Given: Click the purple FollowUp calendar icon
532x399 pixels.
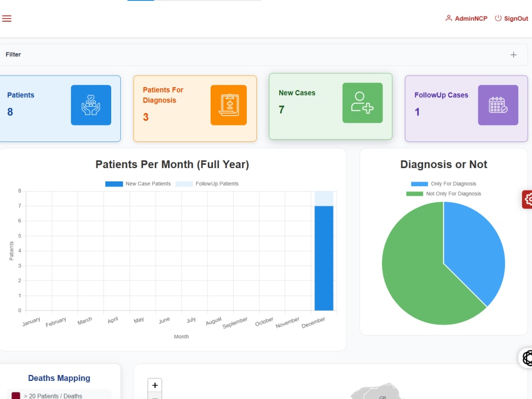Looking at the screenshot, I should [498, 105].
